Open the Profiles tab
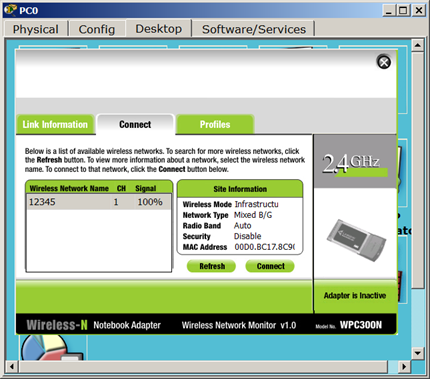430x379 pixels. 215,124
